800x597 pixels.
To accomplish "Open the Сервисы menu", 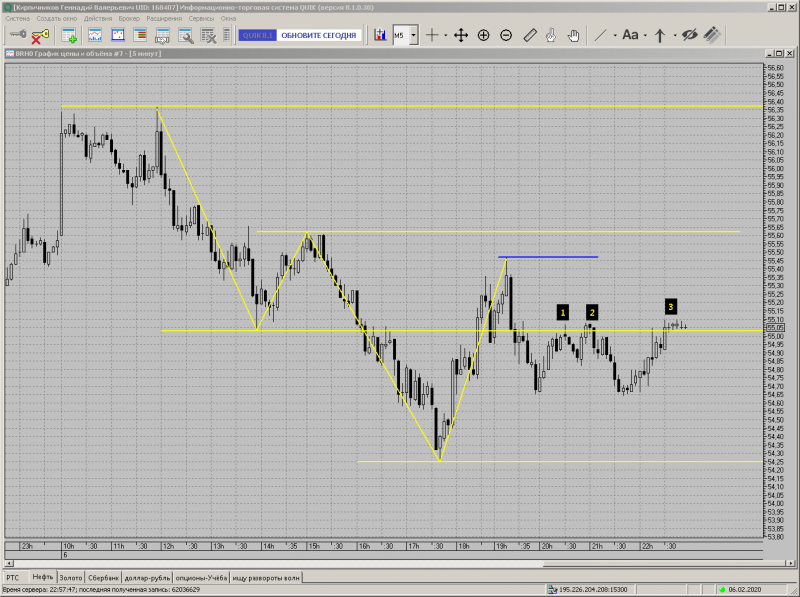I will (202, 18).
